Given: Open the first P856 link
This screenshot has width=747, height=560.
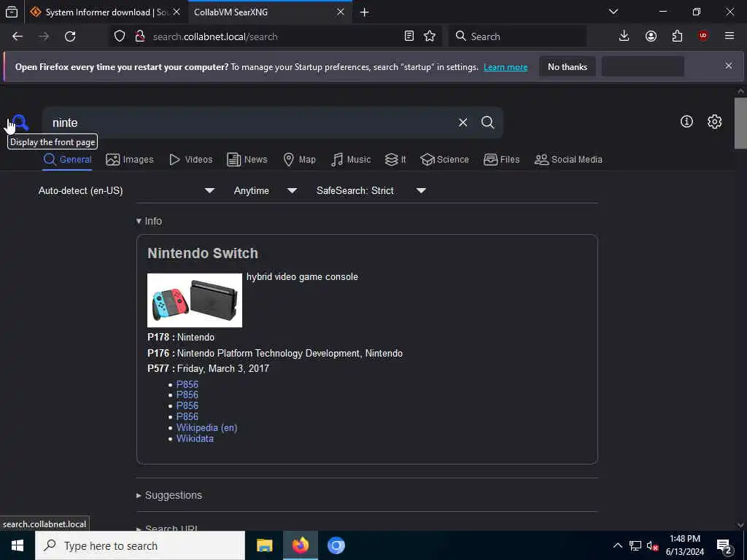Looking at the screenshot, I should tap(187, 384).
